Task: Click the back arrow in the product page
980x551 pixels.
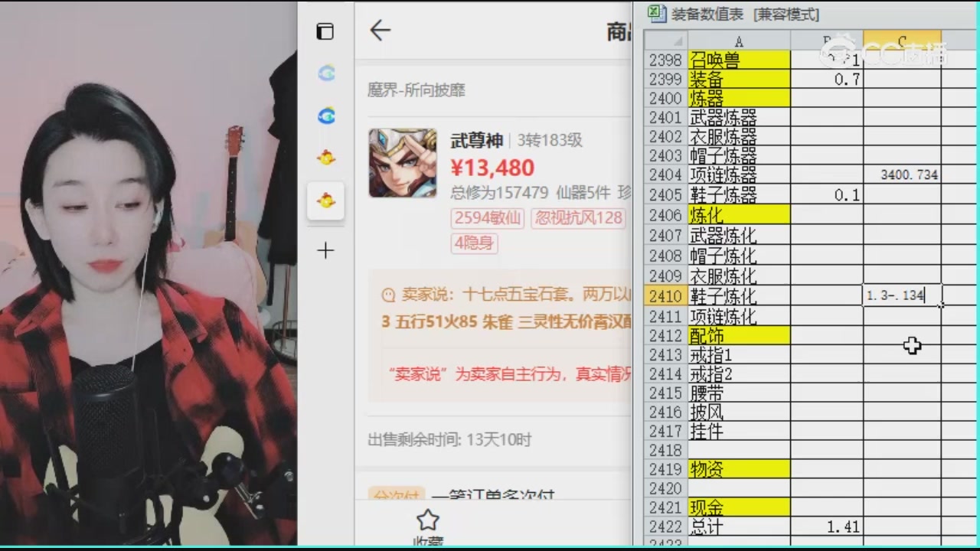Action: coord(380,31)
